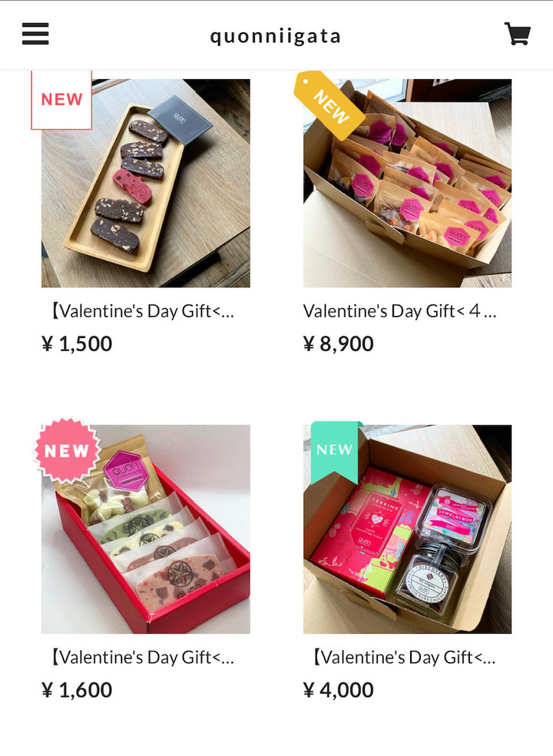Open the hamburger menu
This screenshot has width=553, height=756.
[x=35, y=34]
